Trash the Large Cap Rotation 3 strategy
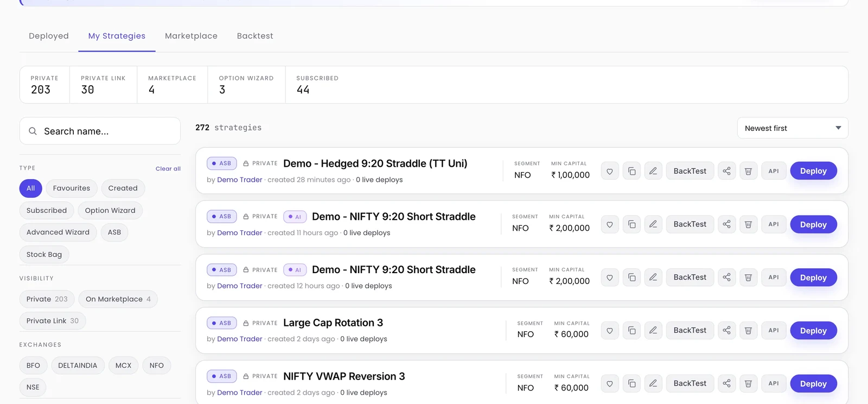 point(748,330)
